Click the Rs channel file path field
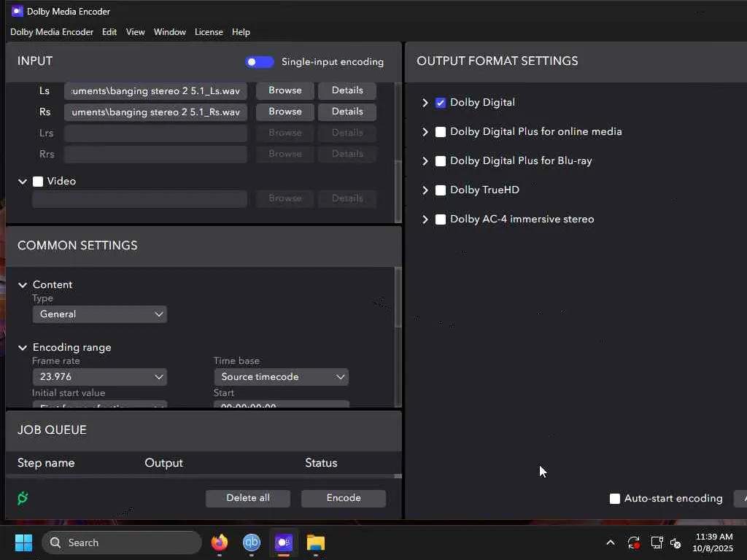Viewport: 747px width, 560px height. coord(156,112)
